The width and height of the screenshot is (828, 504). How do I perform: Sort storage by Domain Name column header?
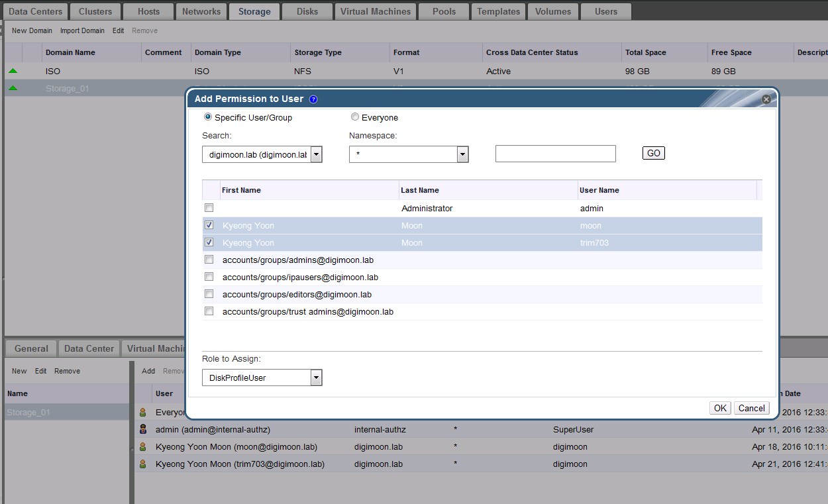(91, 52)
